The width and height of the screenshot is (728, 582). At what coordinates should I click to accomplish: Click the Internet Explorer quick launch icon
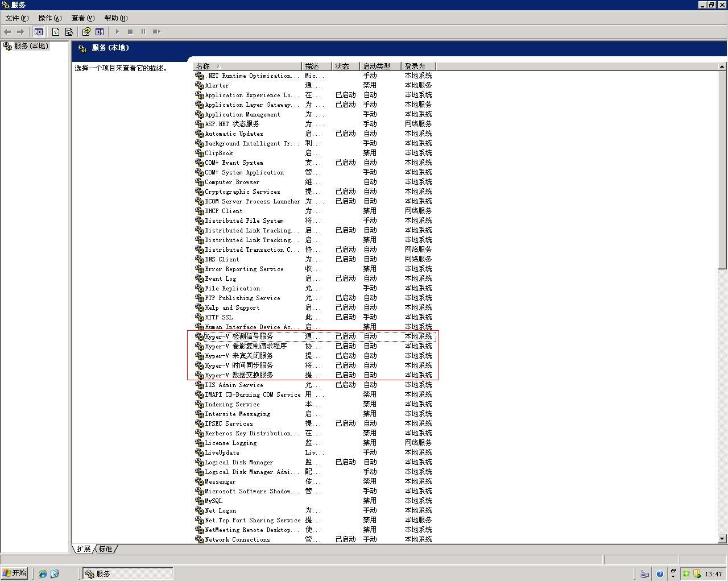[43, 574]
